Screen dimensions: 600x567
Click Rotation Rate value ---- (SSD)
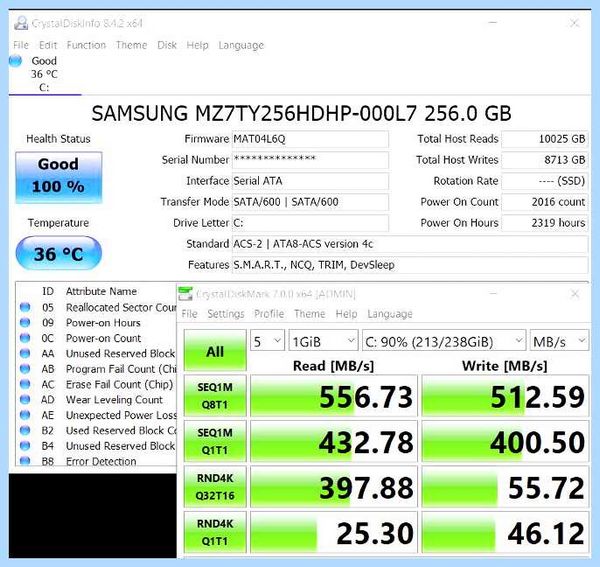545,181
